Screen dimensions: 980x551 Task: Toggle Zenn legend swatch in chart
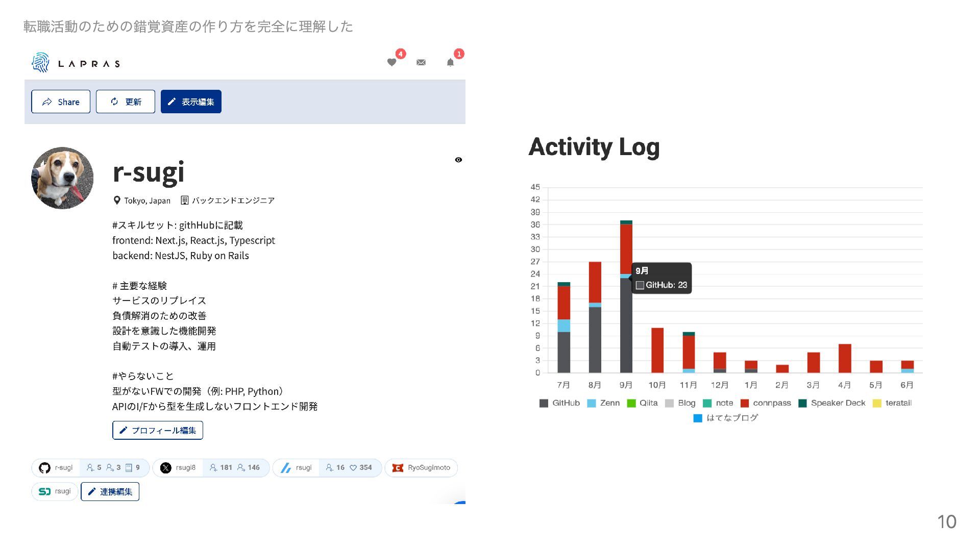coord(592,403)
